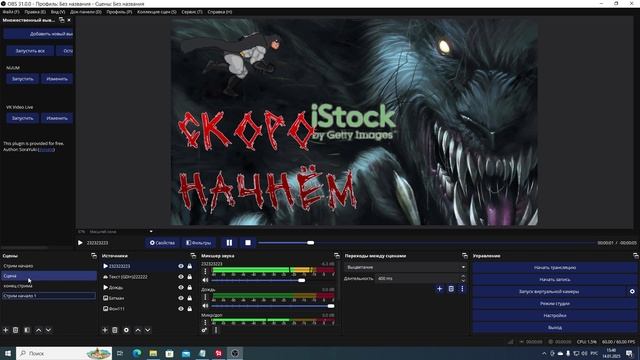Click Начать трансляцию button
Viewport: 640px width, 360px height.
tap(555, 267)
